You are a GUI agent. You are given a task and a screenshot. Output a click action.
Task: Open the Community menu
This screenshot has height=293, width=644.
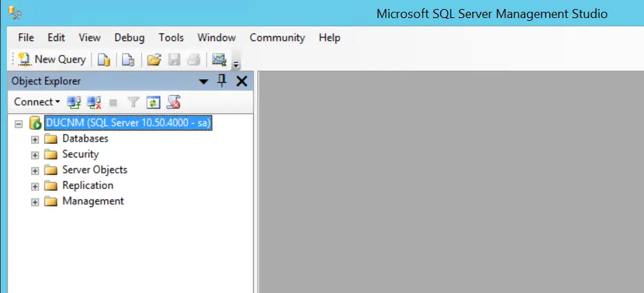[x=277, y=37]
